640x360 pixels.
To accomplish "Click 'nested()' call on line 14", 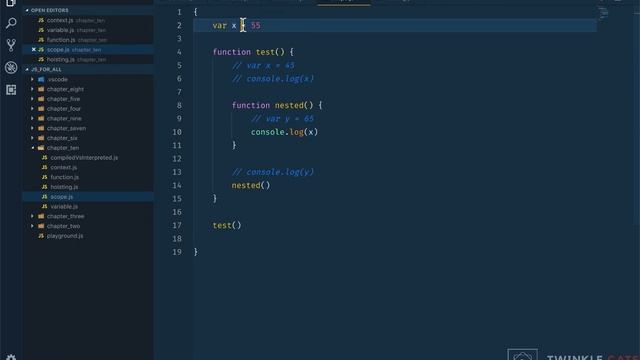I will coord(251,186).
